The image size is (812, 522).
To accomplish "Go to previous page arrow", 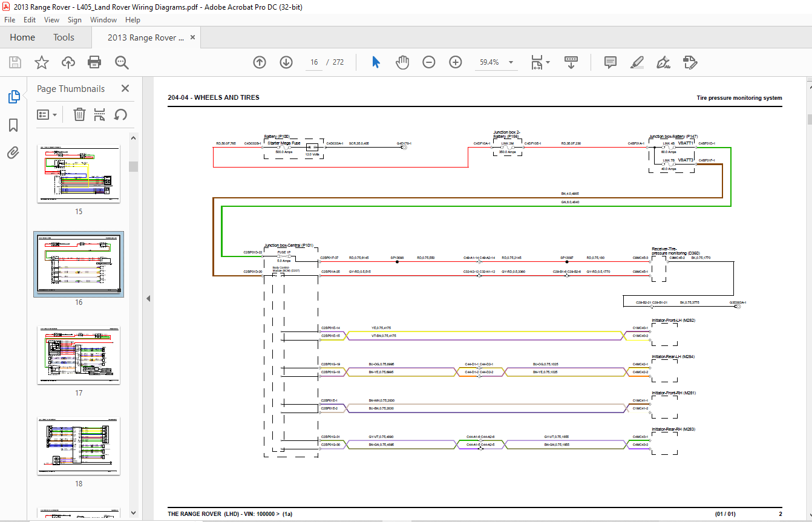I will coord(260,62).
